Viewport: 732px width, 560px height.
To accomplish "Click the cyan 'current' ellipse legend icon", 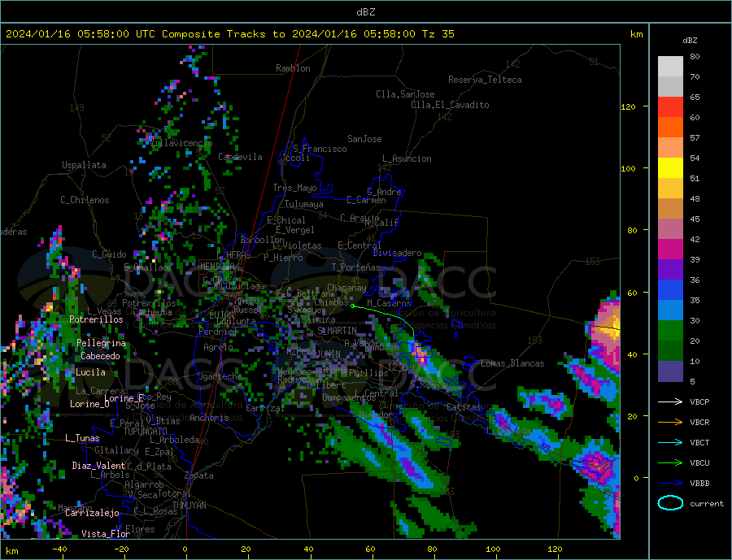I will coord(670,503).
